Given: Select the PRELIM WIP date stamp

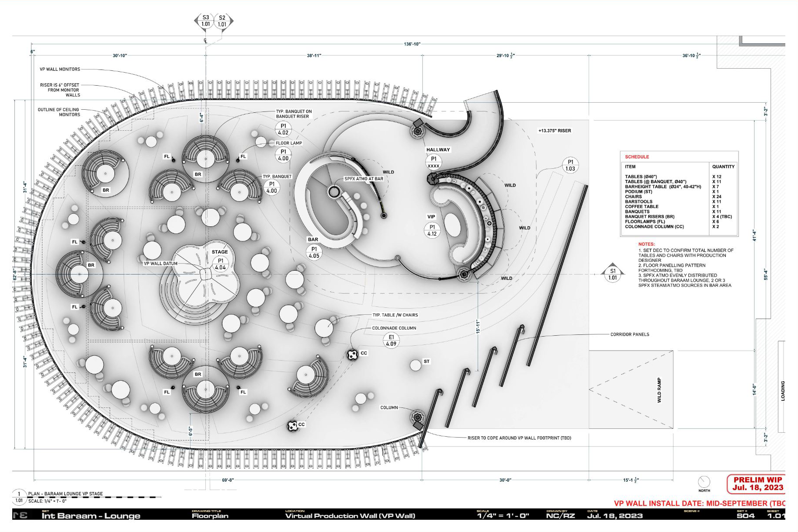Looking at the screenshot, I should (757, 483).
